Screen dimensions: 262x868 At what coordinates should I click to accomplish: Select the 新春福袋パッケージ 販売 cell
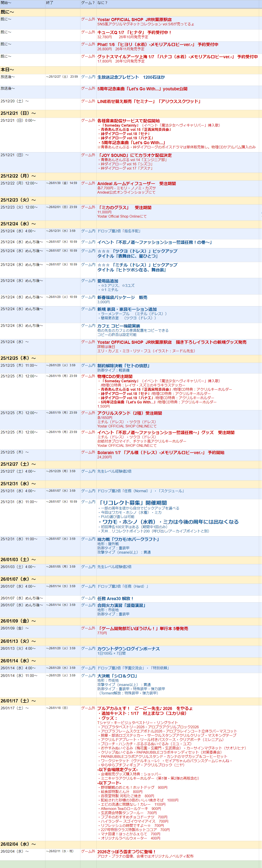(x=122, y=297)
